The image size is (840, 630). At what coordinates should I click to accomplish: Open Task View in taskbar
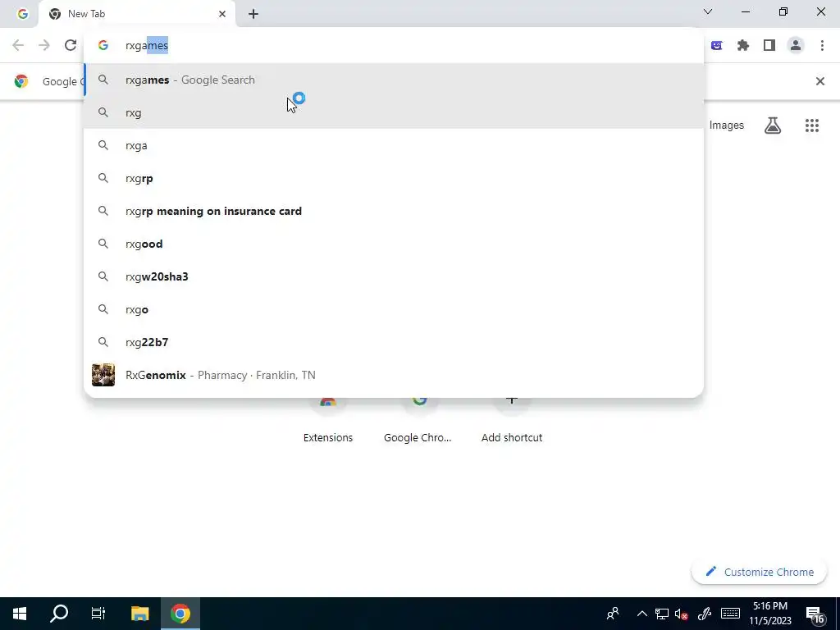(x=98, y=614)
